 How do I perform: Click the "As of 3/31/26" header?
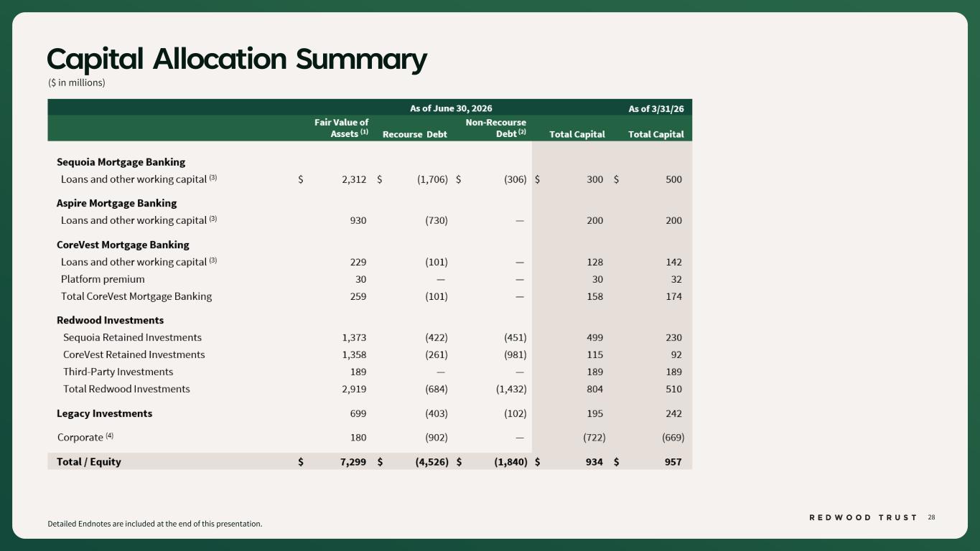(x=656, y=108)
